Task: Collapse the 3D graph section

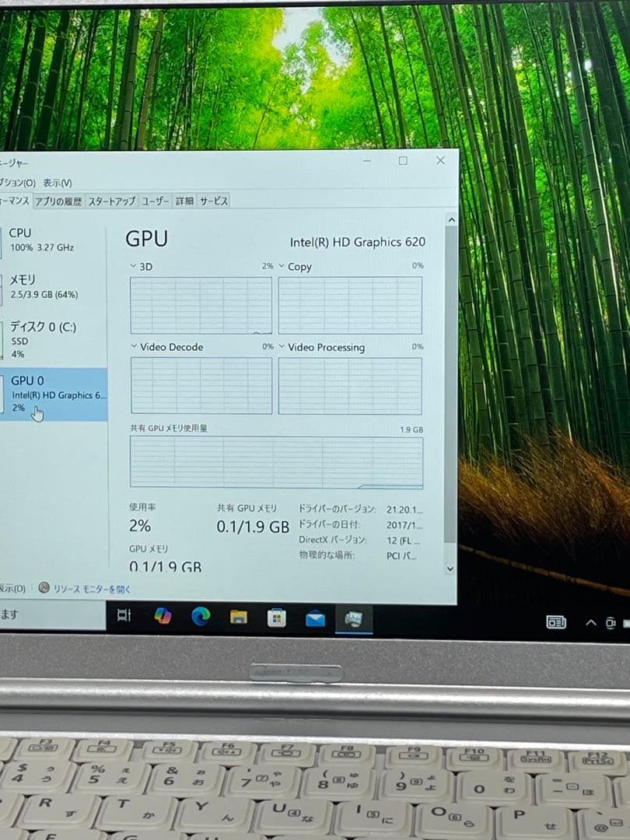Action: click(133, 266)
